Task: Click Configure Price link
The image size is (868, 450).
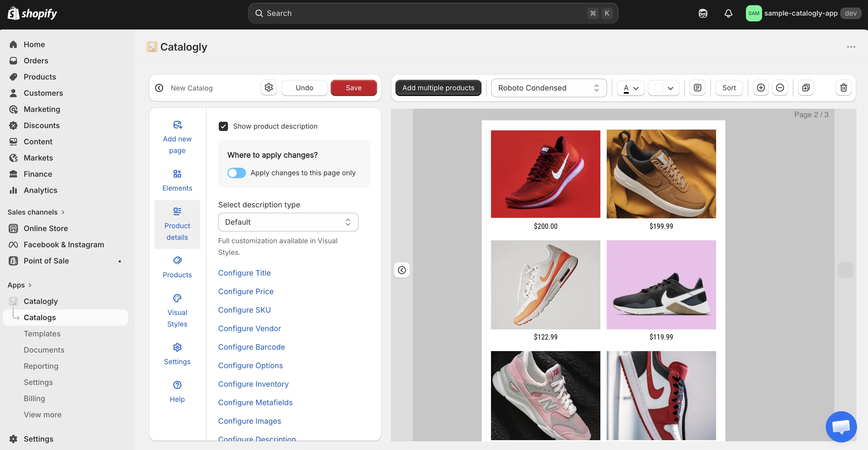Action: [x=246, y=291]
